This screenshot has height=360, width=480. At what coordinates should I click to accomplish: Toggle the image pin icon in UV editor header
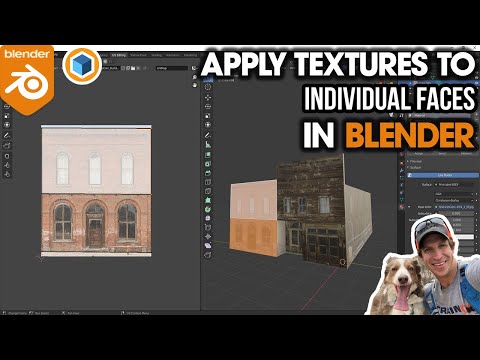[145, 68]
